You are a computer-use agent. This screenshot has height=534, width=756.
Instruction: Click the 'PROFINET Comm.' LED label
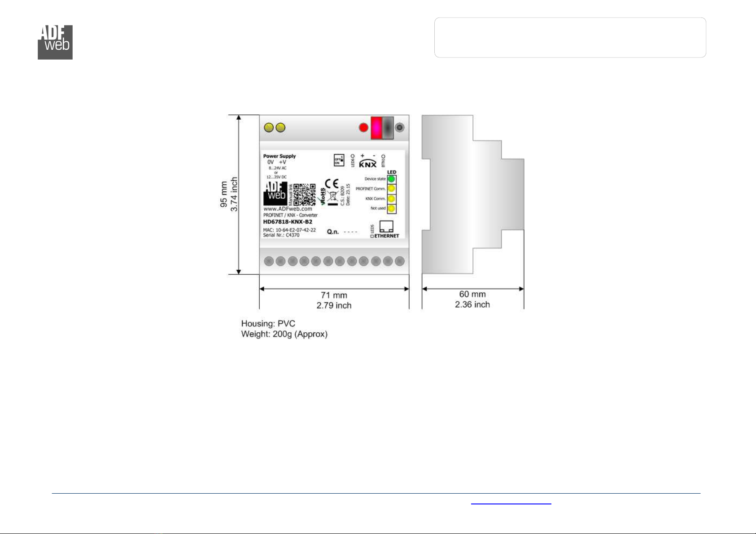pos(371,189)
